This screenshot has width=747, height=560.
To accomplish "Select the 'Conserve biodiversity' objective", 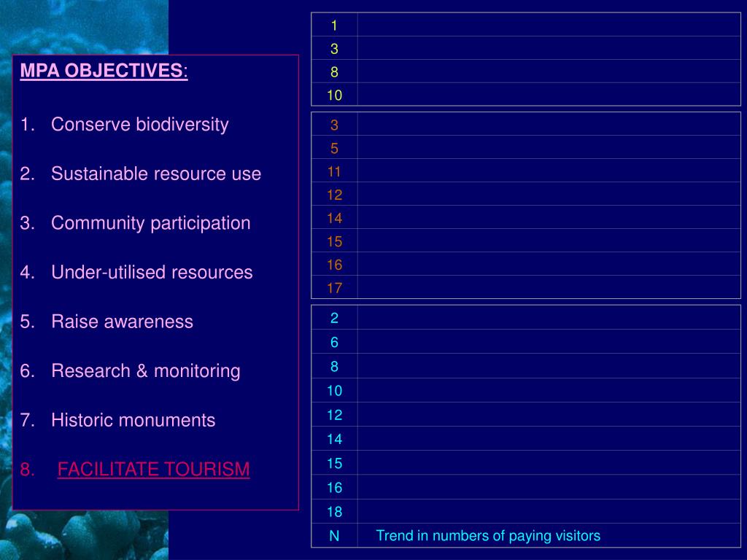I will 139,124.
